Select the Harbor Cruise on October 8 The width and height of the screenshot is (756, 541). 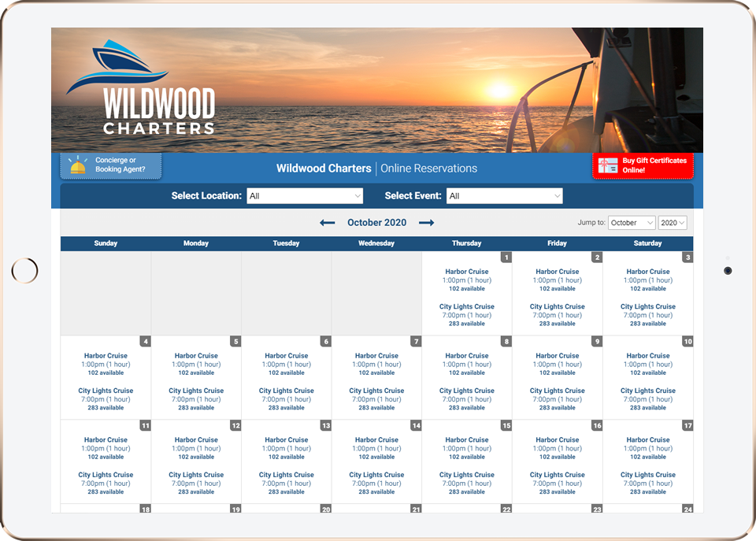(x=466, y=355)
